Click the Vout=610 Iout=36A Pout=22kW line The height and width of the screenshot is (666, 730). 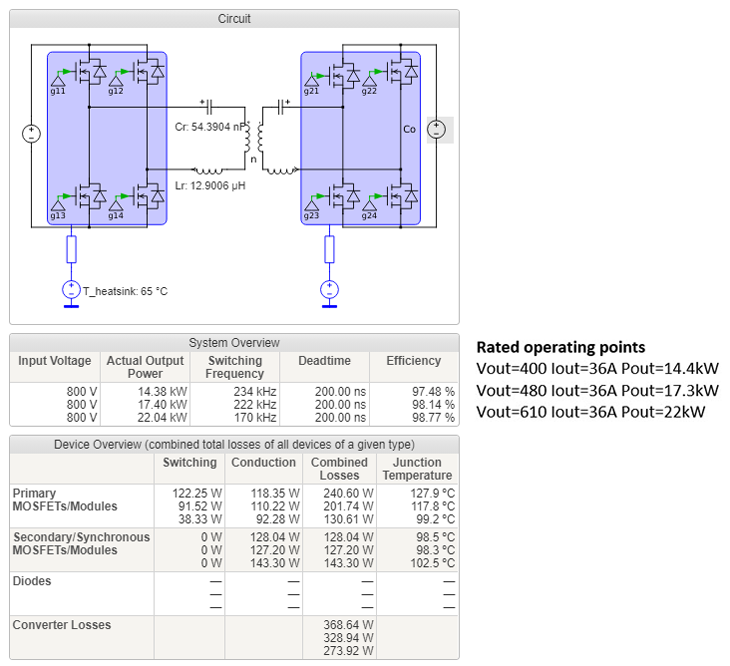[x=591, y=411]
